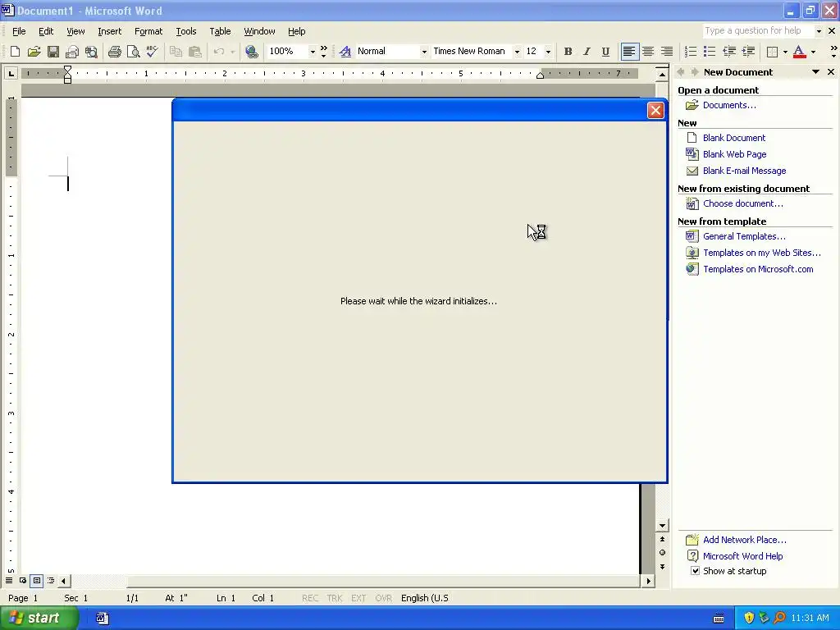The image size is (840, 630).
Task: Increase indent with toolbar icon
Action: coord(748,52)
